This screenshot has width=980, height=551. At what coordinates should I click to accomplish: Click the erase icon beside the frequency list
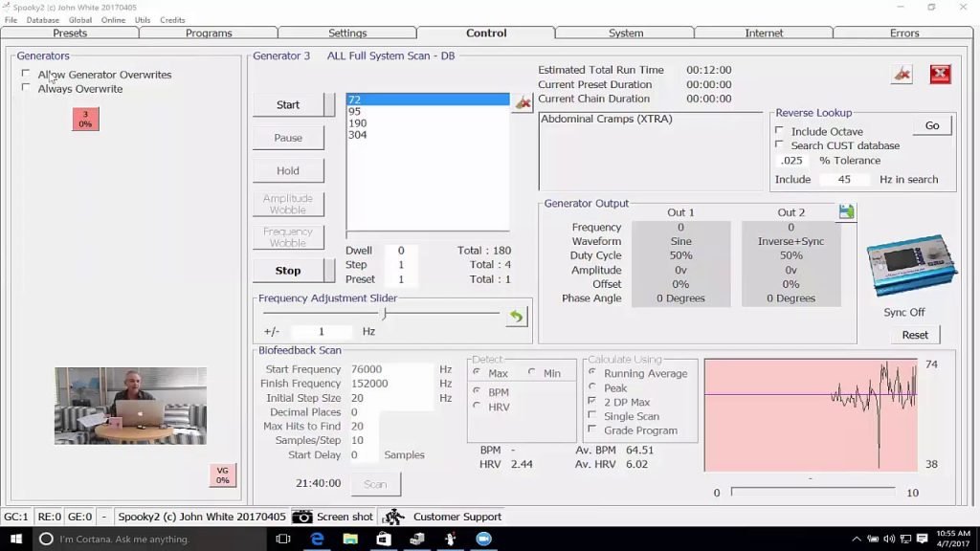523,102
